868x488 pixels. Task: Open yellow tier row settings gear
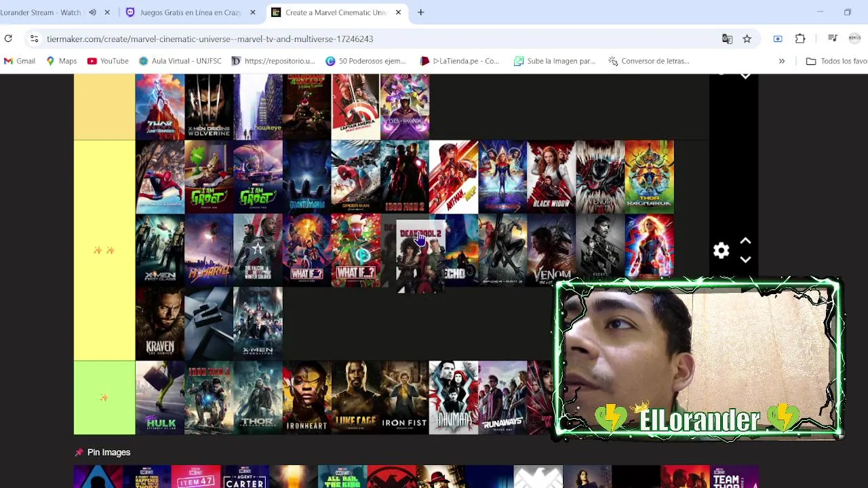tap(722, 250)
